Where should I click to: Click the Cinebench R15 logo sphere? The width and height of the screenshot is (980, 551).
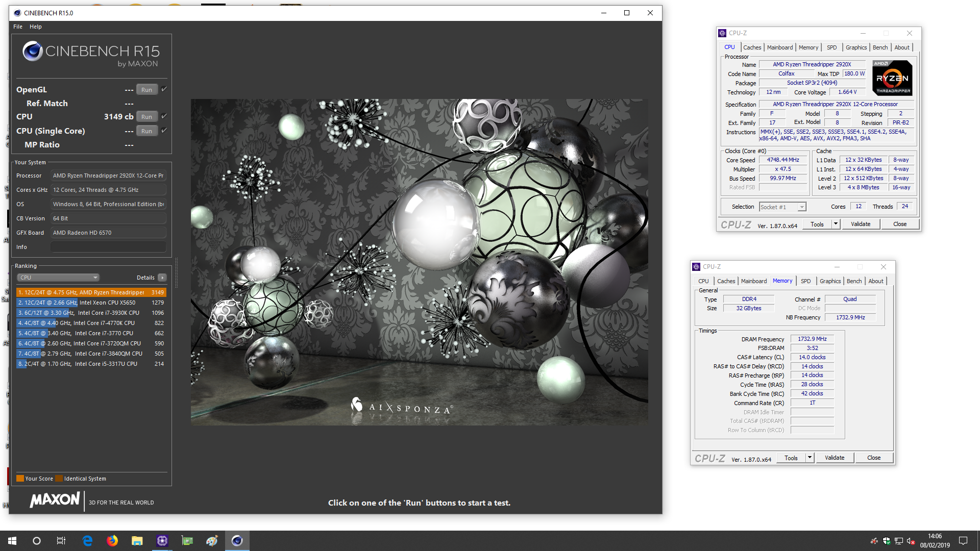tap(33, 51)
